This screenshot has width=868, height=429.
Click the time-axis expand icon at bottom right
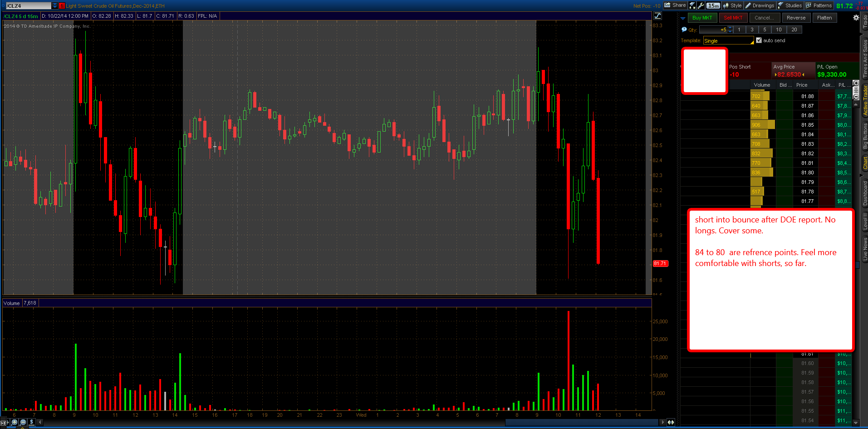point(671,422)
